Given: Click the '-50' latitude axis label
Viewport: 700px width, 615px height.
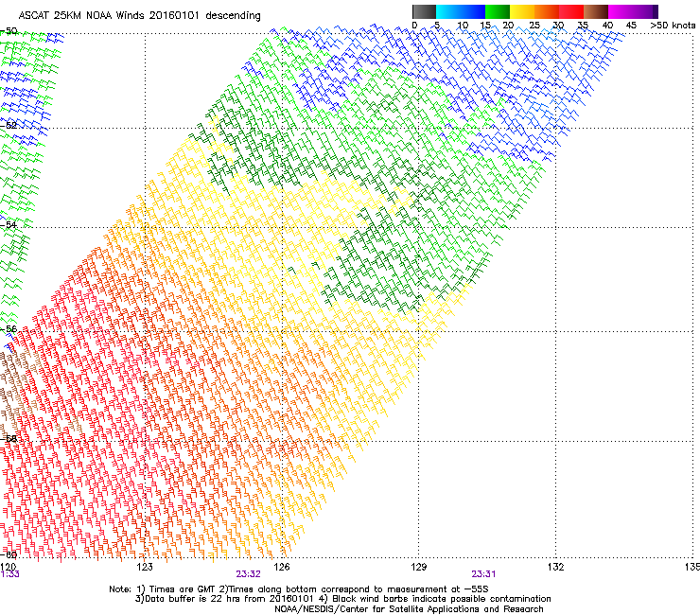Looking at the screenshot, I should click(9, 31).
